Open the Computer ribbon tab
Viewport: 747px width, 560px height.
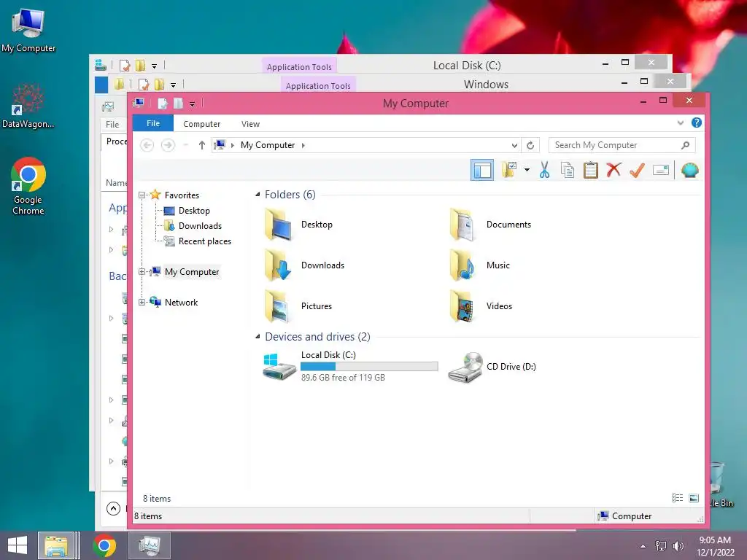(201, 124)
